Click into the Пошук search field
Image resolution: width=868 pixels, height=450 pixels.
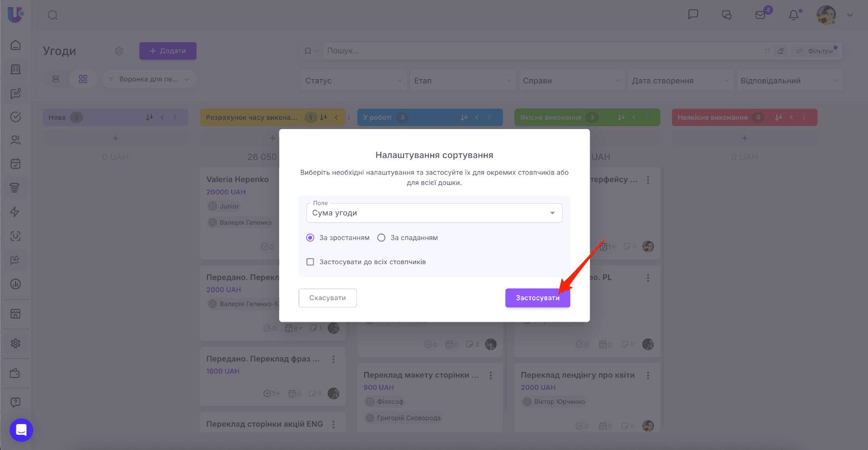[542, 51]
